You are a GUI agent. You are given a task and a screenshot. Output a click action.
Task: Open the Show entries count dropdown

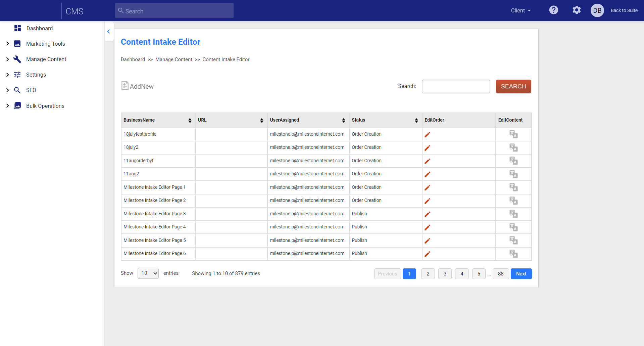click(x=148, y=273)
